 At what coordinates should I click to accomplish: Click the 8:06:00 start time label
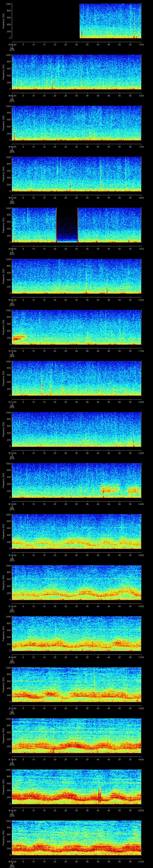point(12,147)
